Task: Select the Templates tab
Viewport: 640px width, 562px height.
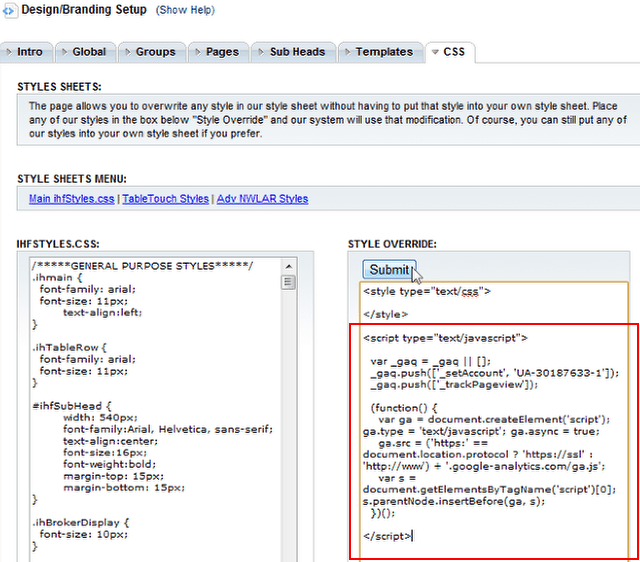Action: [x=381, y=52]
